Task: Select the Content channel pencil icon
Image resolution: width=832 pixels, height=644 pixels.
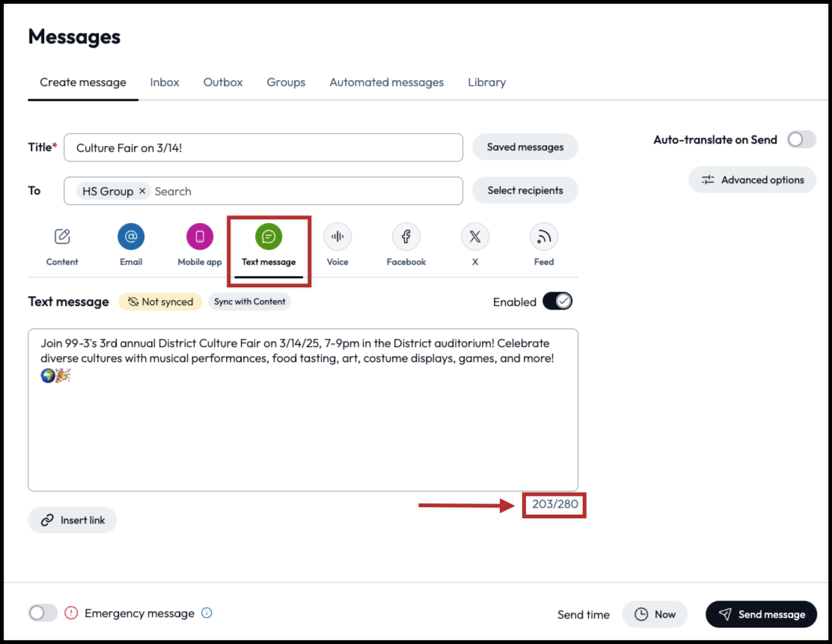Action: (62, 237)
